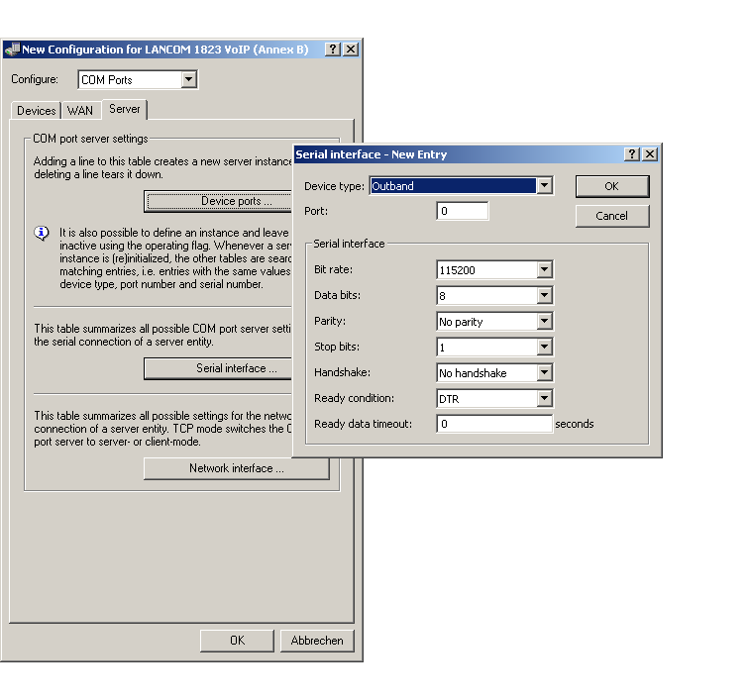749x700 pixels.
Task: Expand the Parity dropdown
Action: click(544, 322)
